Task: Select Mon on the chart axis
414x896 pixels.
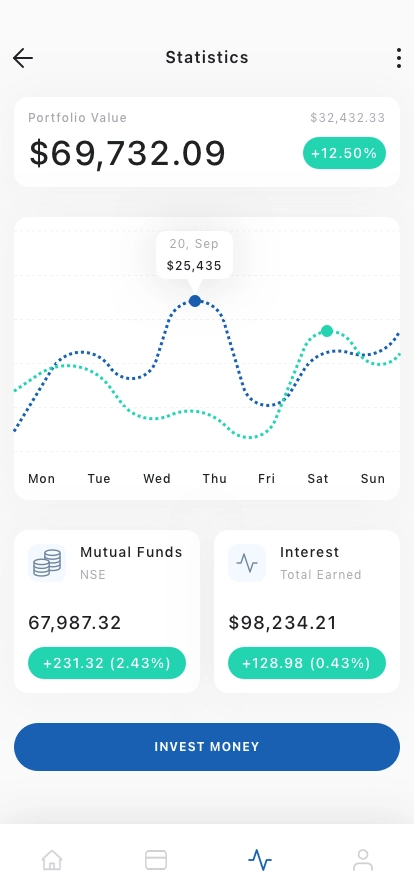Action: pos(42,479)
